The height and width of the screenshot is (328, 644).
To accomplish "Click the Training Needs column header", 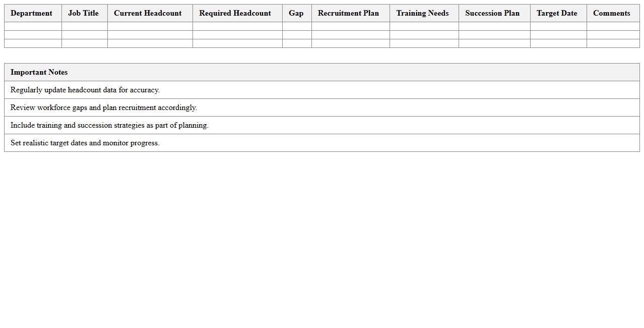I will 422,13.
